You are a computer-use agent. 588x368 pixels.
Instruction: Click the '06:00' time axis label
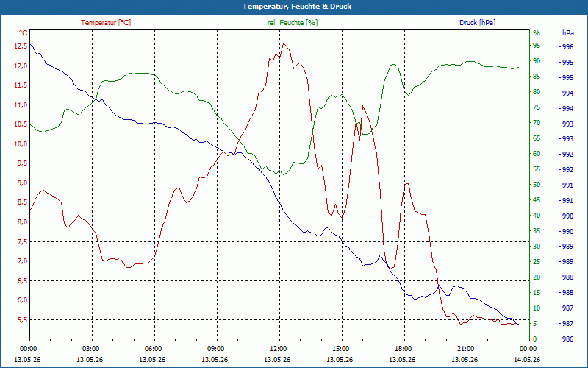(x=154, y=349)
